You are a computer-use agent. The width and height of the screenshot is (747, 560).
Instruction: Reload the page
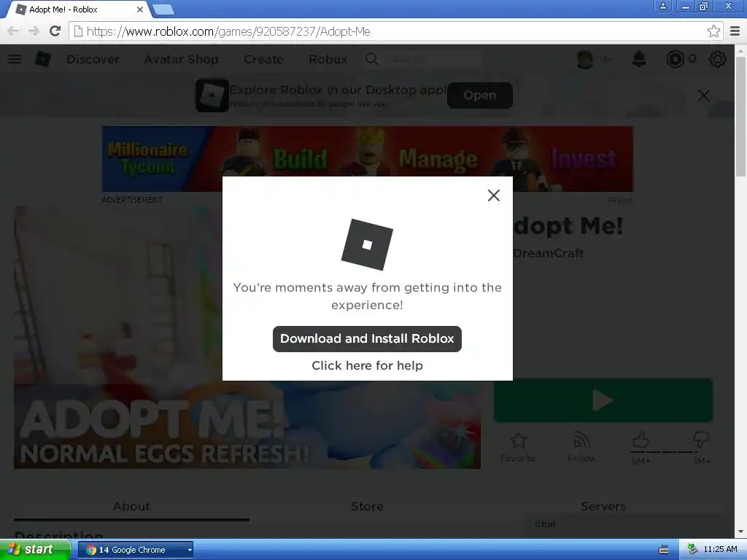tap(55, 31)
